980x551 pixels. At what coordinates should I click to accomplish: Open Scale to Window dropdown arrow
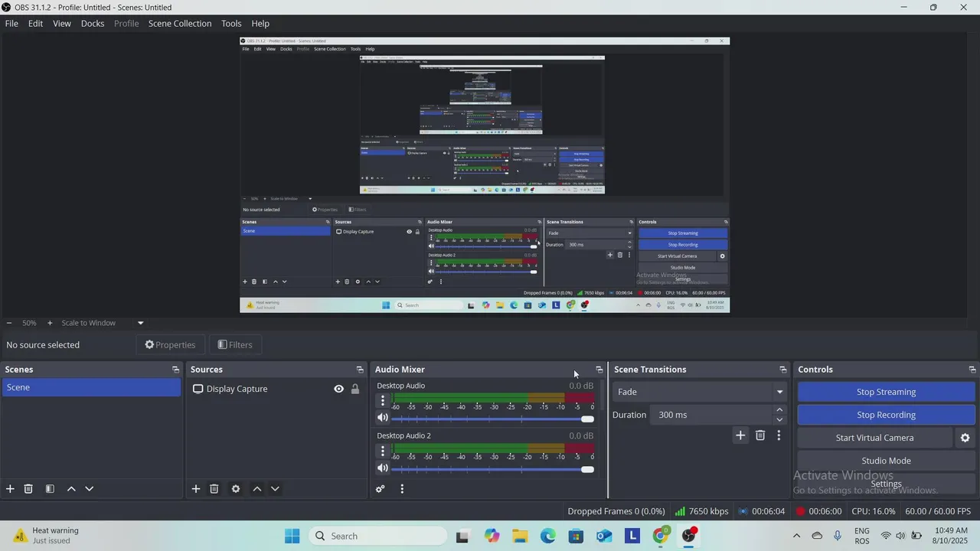[x=140, y=323]
